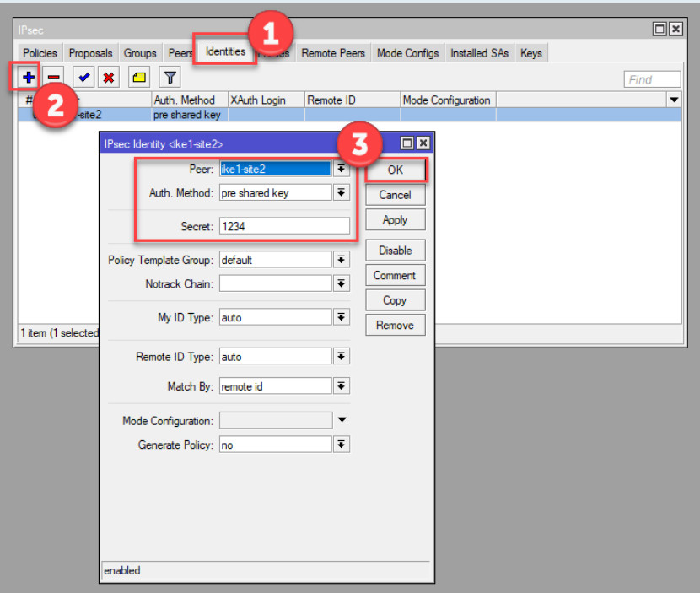Click the blue plus Add button

28,78
